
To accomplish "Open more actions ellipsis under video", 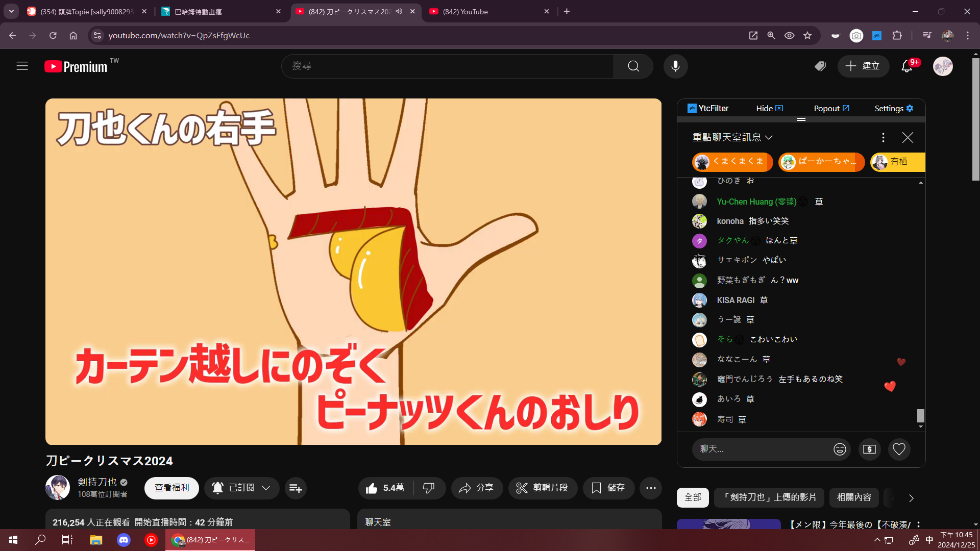I will [651, 488].
